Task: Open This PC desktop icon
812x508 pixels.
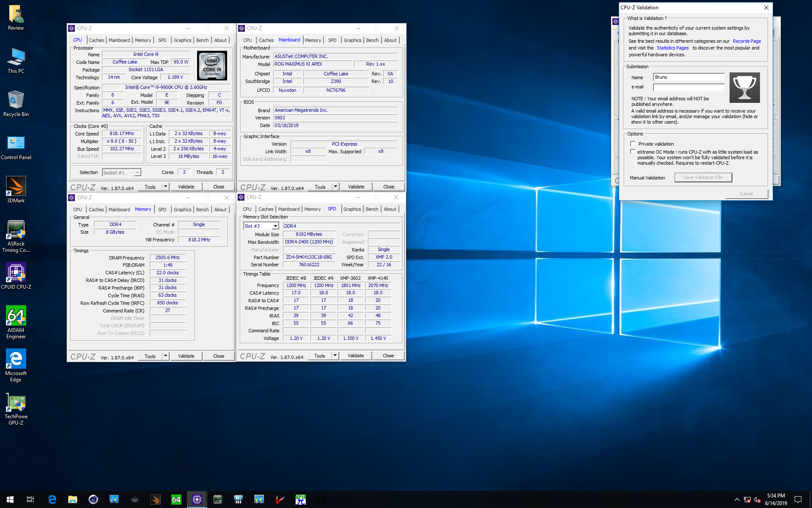Action: coord(16,61)
